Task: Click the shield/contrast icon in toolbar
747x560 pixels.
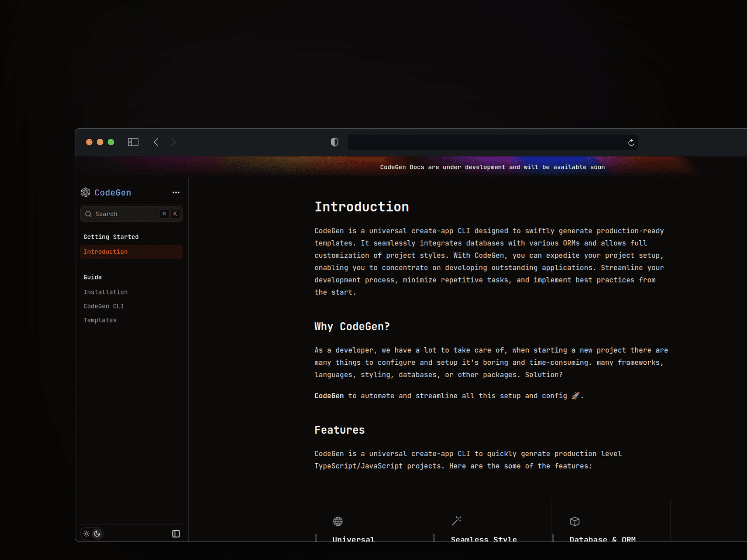Action: coord(334,142)
